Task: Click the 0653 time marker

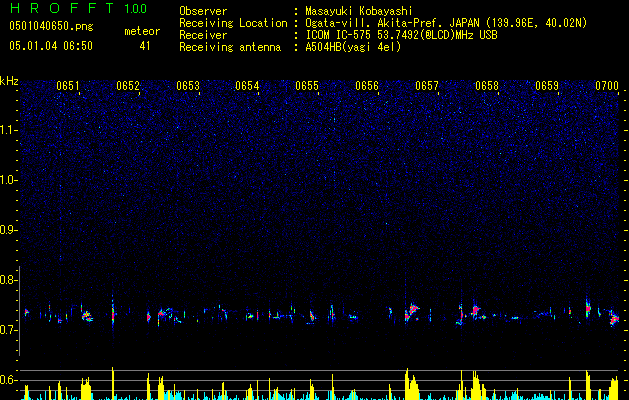Action: coord(188,86)
